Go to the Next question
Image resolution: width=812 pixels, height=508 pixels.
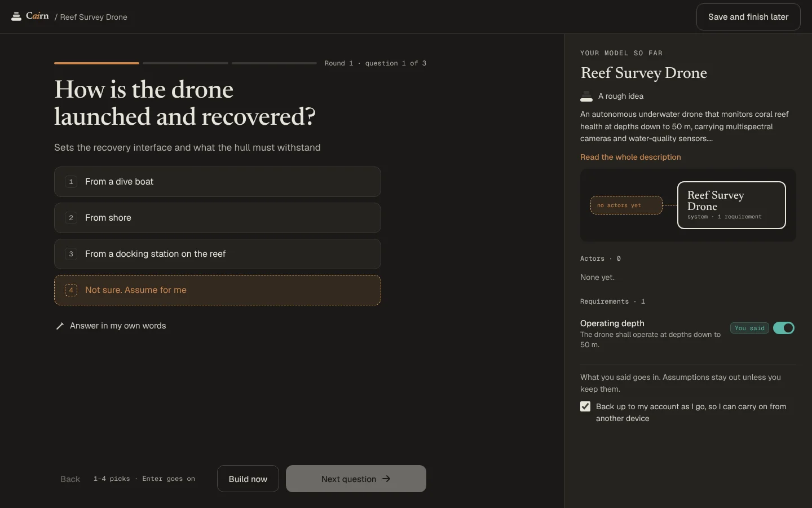click(x=356, y=479)
